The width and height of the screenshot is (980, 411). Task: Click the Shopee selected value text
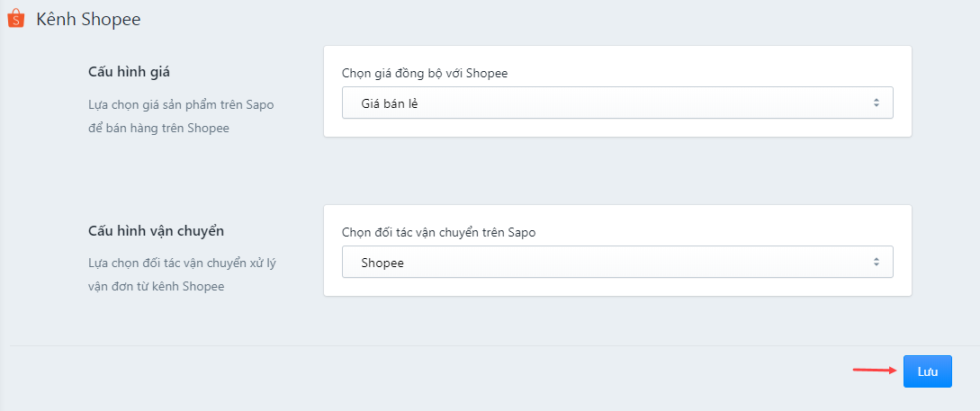pyautogui.click(x=382, y=263)
